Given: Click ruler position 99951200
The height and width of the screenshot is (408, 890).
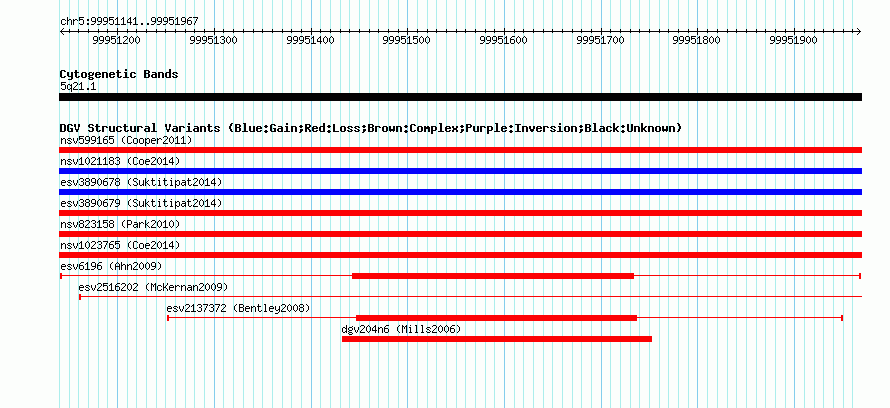Looking at the screenshot, I should tap(117, 41).
